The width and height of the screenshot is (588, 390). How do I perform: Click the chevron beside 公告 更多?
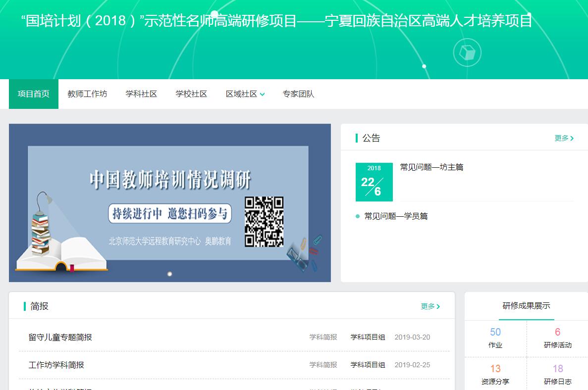click(x=572, y=138)
